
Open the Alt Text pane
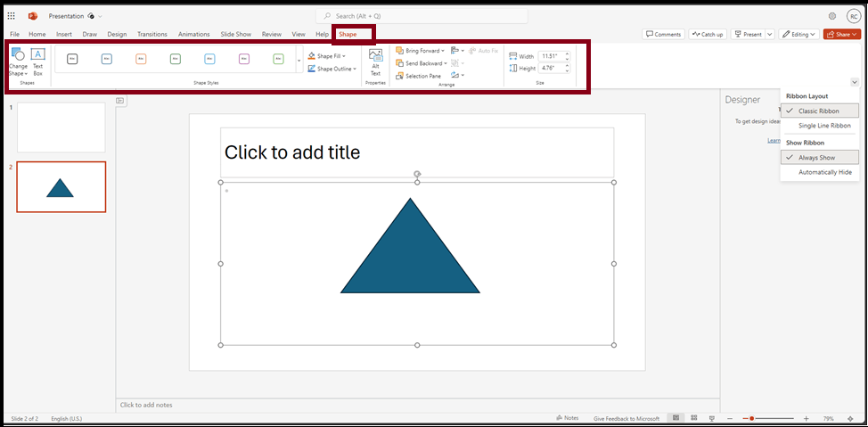(375, 62)
